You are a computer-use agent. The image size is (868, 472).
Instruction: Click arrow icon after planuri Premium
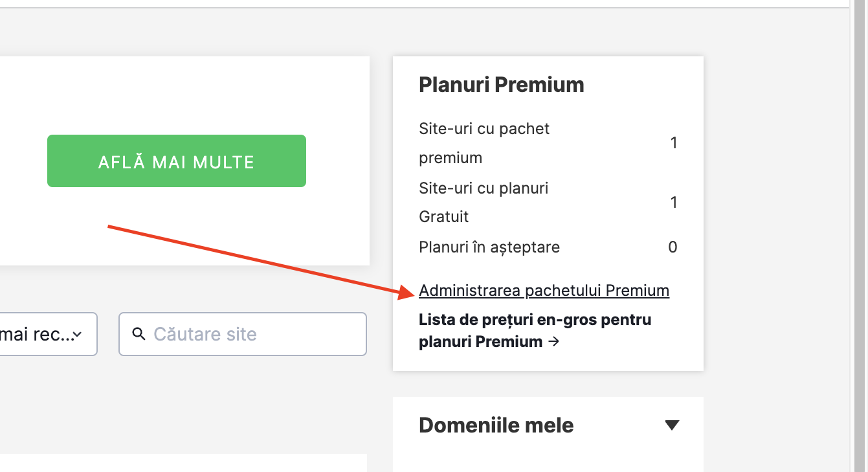tap(553, 342)
